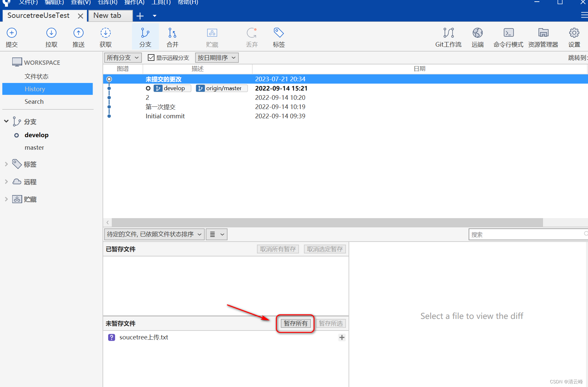Select the 未提交的更改 row
Viewport: 588px width, 387px height.
point(346,79)
